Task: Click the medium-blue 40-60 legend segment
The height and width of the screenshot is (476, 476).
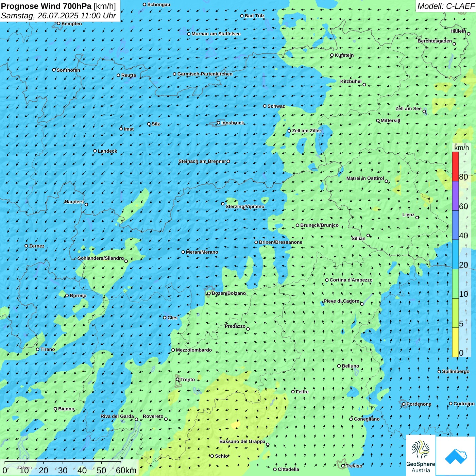Action: click(455, 225)
